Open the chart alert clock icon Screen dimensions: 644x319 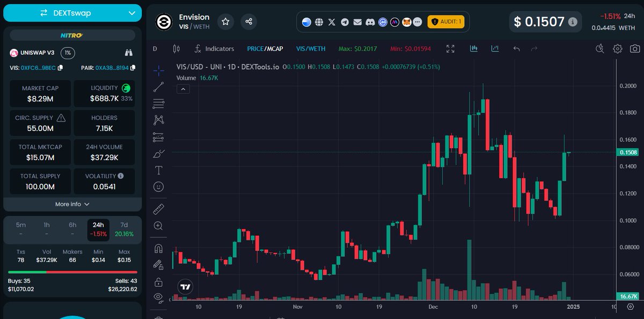(601, 49)
